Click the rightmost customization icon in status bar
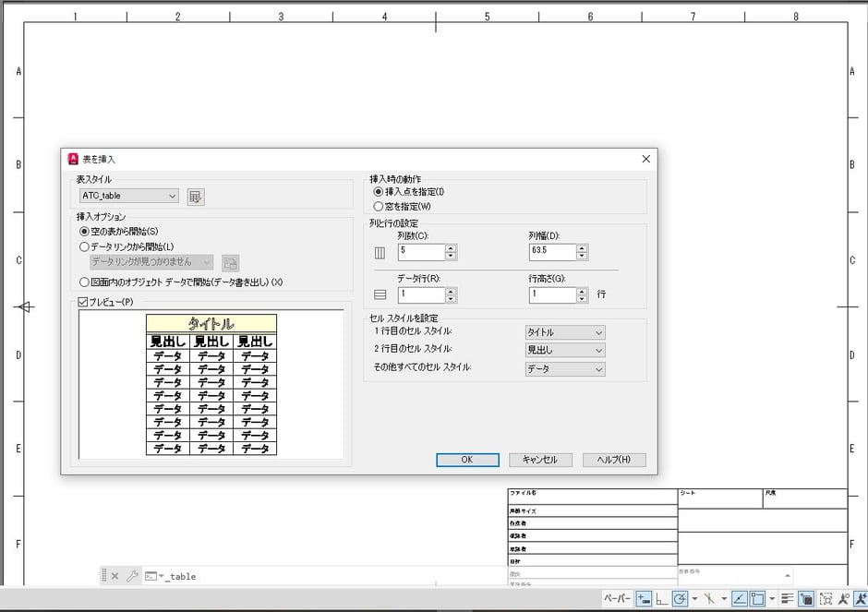The width and height of the screenshot is (868, 612). 862,599
